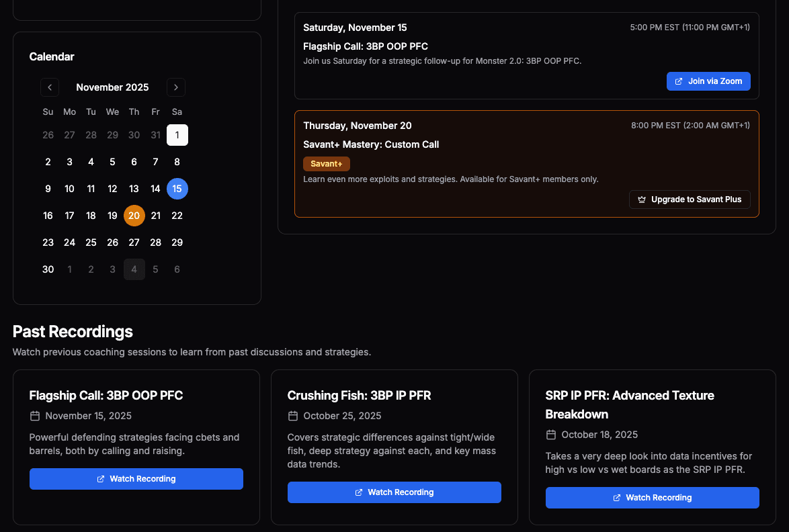Click the external-link icon on Crushing Fish recording button
Viewport: 789px width, 532px height.
pos(358,492)
